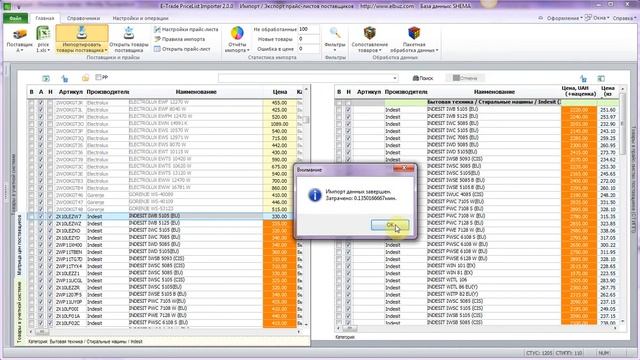Screen dimensions: 640x360
Task: Tick B checkbox for right table INDESIT IWC 5085 (EU)
Action: pos(339,124)
